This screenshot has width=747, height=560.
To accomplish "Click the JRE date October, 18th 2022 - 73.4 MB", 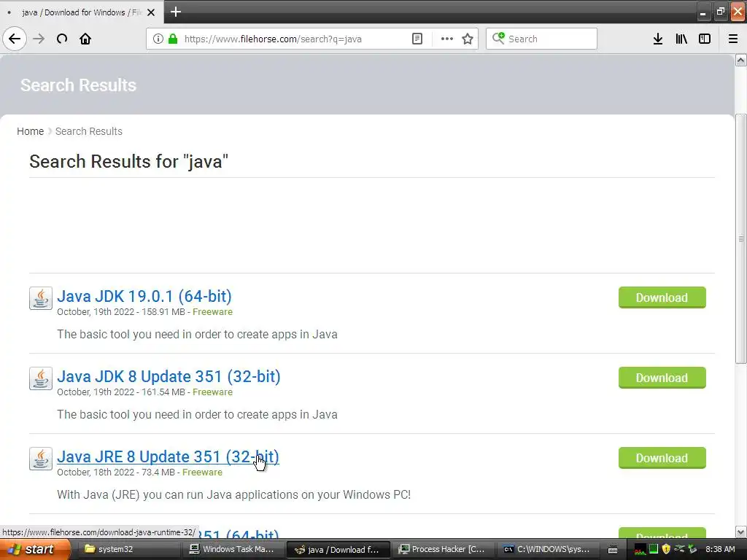I will tap(116, 472).
